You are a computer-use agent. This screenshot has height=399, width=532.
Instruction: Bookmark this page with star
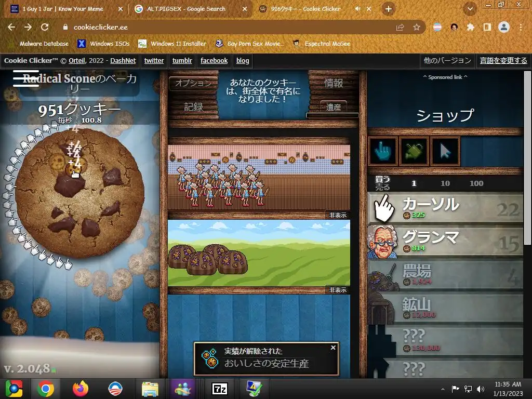[x=417, y=27]
